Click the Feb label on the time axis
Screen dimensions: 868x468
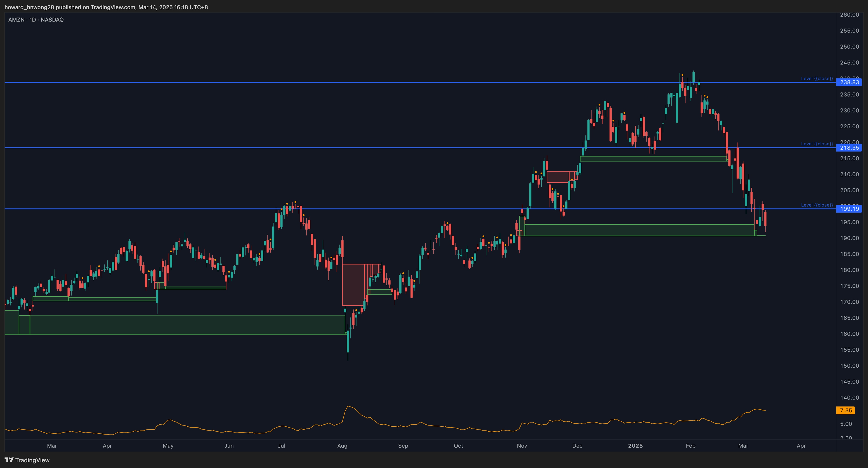pos(690,446)
